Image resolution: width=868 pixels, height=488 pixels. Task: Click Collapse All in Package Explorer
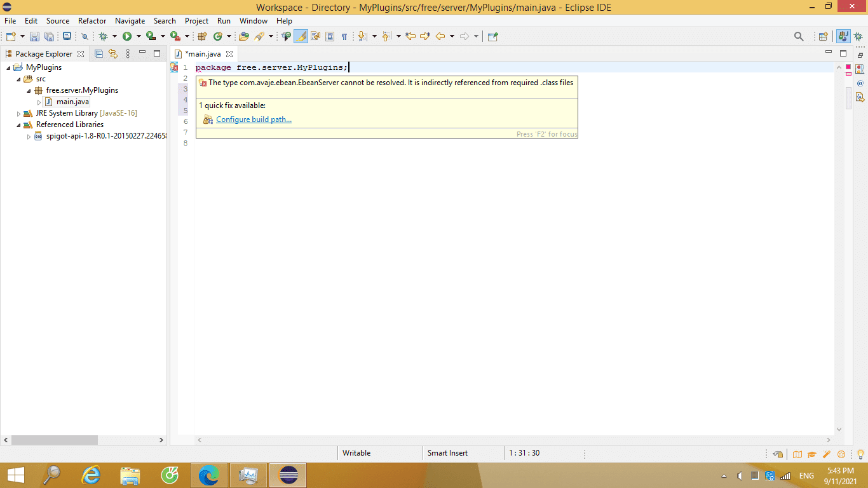(x=98, y=54)
